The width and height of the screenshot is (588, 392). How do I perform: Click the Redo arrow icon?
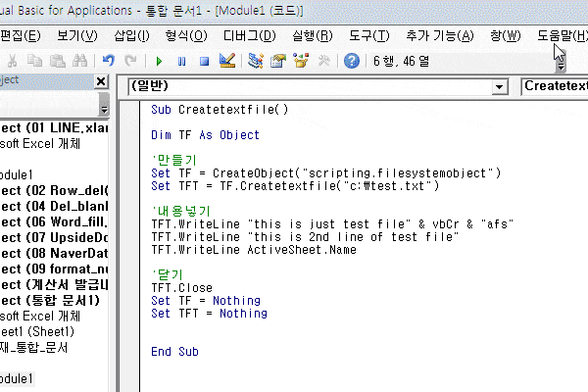130,61
